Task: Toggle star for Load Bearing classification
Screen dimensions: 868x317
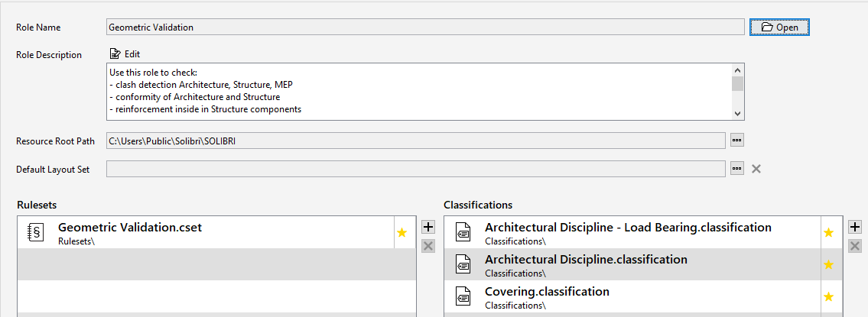Action: pos(829,232)
